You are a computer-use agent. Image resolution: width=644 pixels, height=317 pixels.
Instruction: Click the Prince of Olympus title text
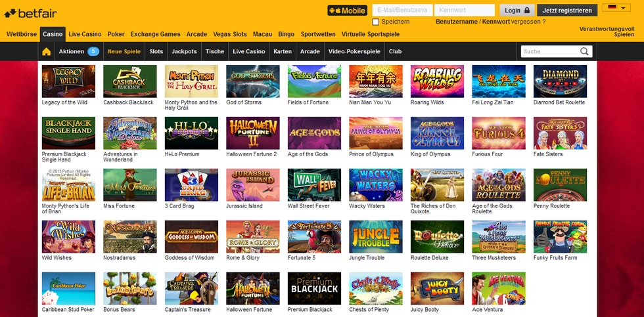click(x=371, y=154)
